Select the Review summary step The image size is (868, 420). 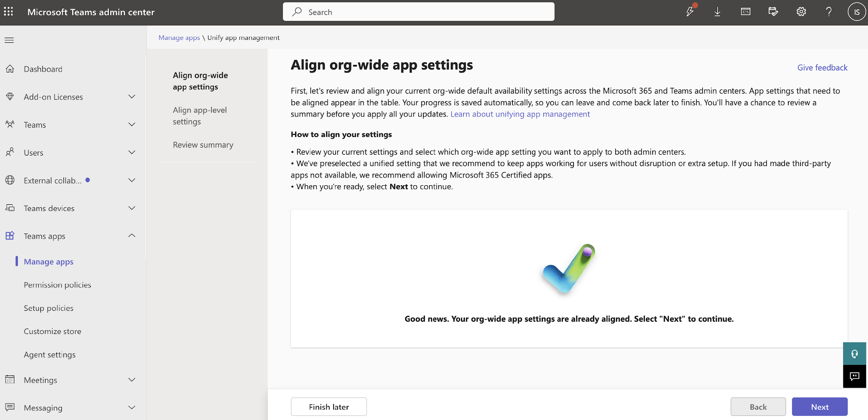point(203,145)
